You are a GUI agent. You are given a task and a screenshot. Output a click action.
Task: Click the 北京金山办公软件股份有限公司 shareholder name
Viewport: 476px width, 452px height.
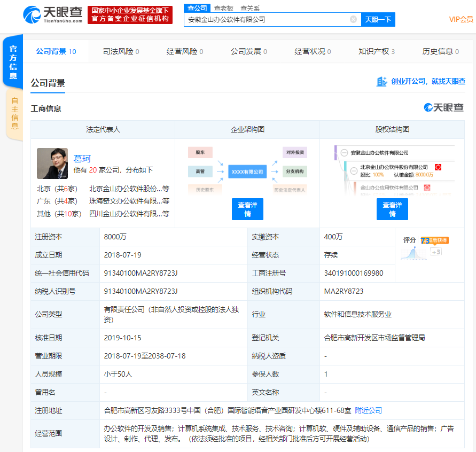click(x=394, y=167)
